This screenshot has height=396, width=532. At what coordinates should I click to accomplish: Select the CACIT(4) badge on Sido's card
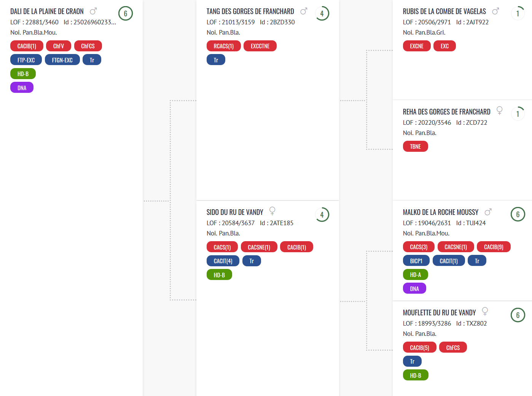[x=223, y=261]
